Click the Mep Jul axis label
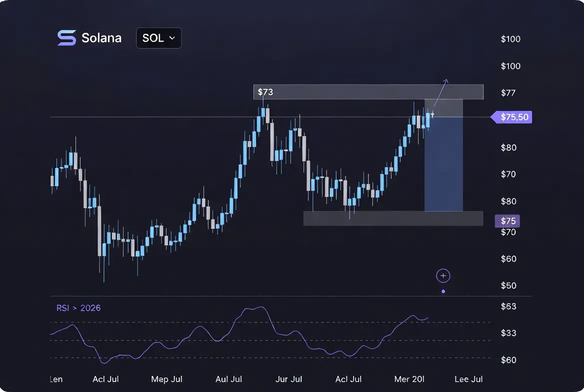The image size is (584, 392). click(166, 379)
